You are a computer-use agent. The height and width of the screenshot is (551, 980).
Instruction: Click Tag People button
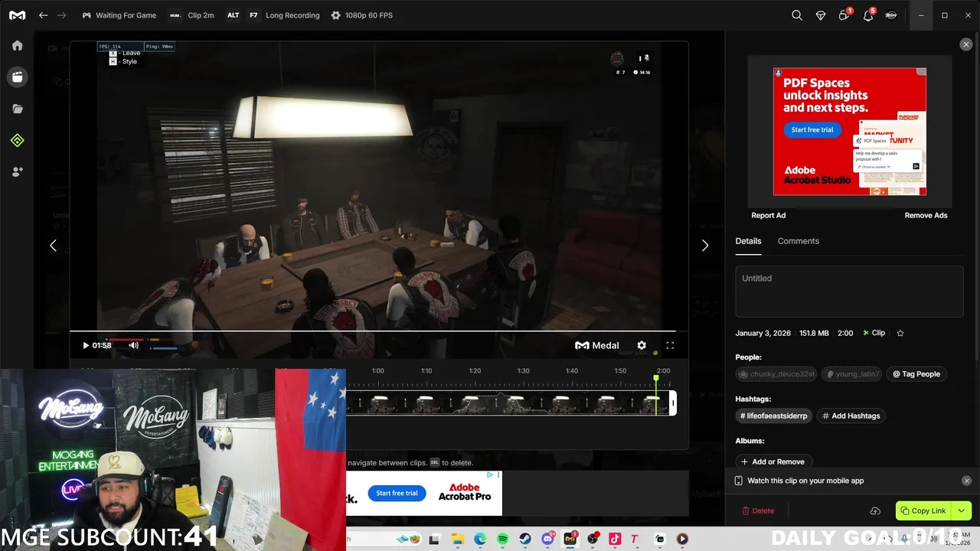click(x=916, y=374)
